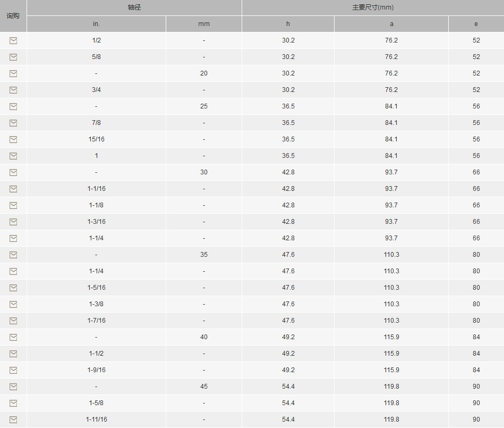Click envelope icon for the 35 mm row
Viewport: 504px width, 428px height.
[x=13, y=255]
